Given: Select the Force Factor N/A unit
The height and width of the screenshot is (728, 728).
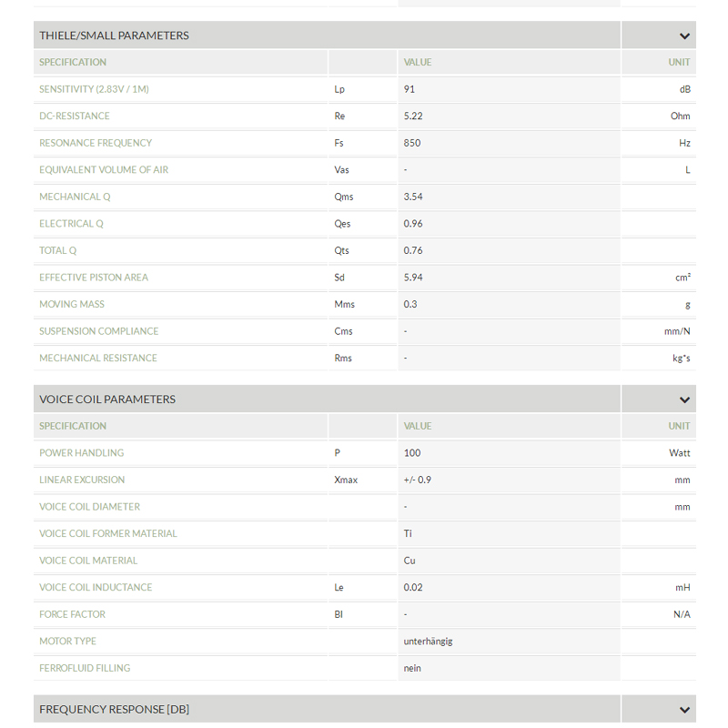Looking at the screenshot, I should [x=681, y=615].
